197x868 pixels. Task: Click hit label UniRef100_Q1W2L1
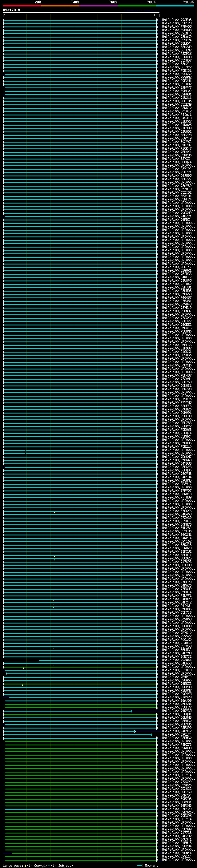point(176,98)
